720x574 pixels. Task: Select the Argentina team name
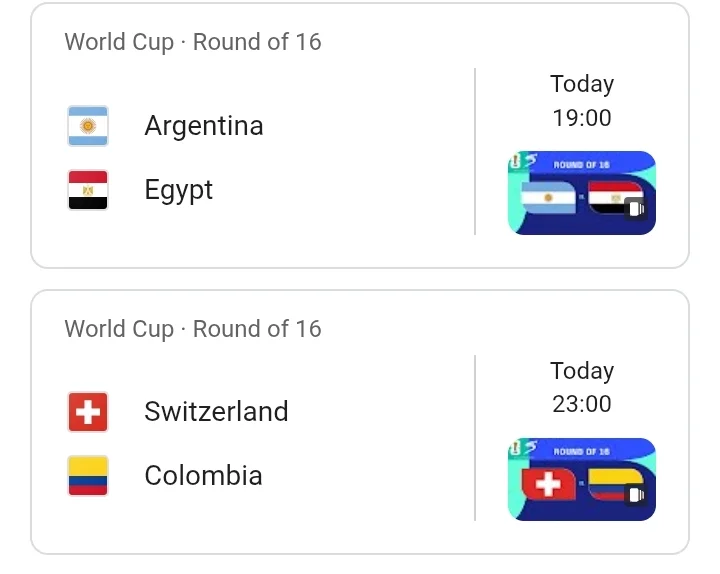[204, 125]
